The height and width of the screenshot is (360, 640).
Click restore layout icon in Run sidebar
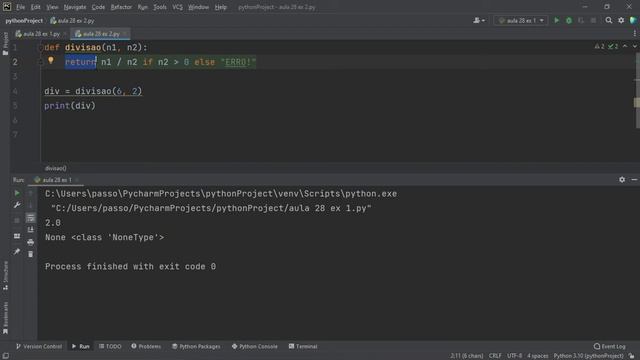point(17,236)
